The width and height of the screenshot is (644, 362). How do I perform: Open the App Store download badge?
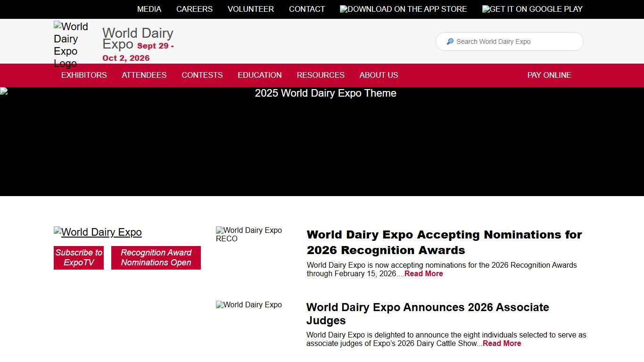(403, 9)
